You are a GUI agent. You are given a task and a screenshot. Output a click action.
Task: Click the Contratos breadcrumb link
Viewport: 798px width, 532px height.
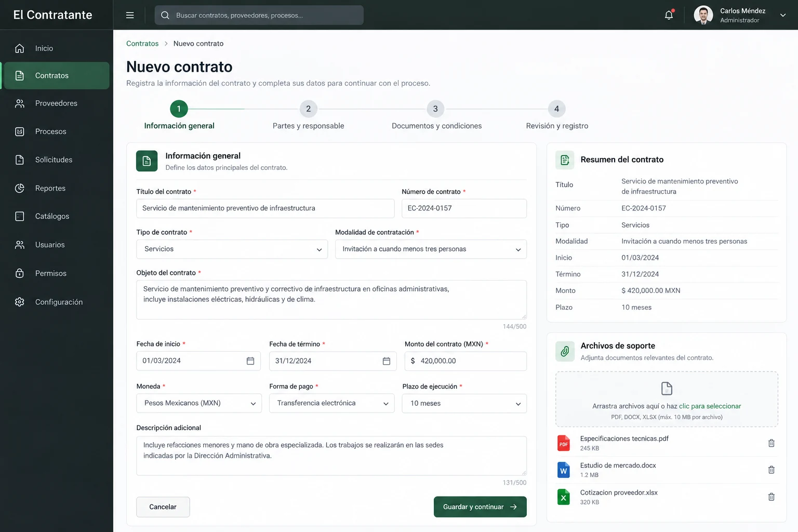142,44
